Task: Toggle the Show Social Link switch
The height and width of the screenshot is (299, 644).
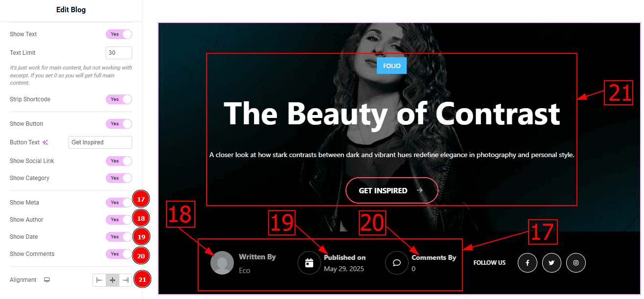Action: tap(119, 161)
